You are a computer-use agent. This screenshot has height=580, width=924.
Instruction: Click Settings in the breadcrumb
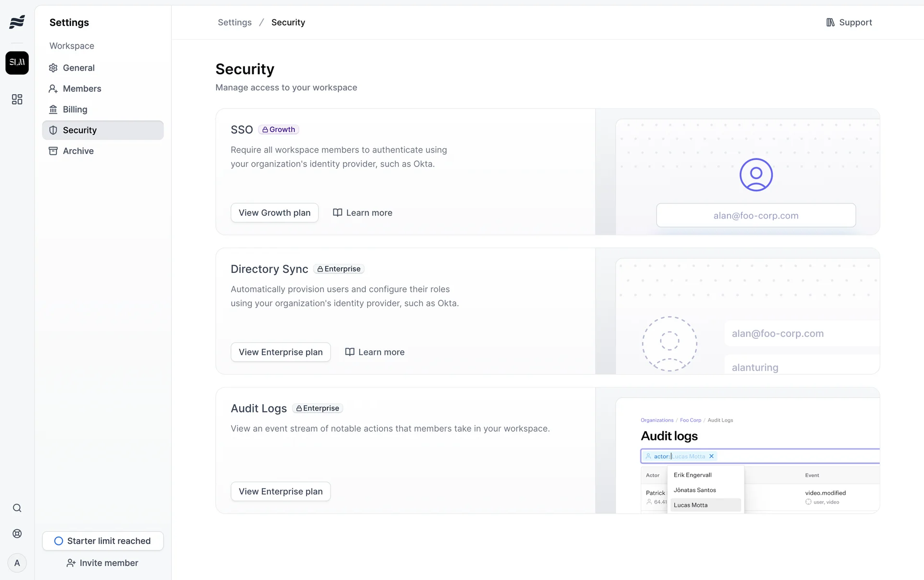pyautogui.click(x=234, y=22)
